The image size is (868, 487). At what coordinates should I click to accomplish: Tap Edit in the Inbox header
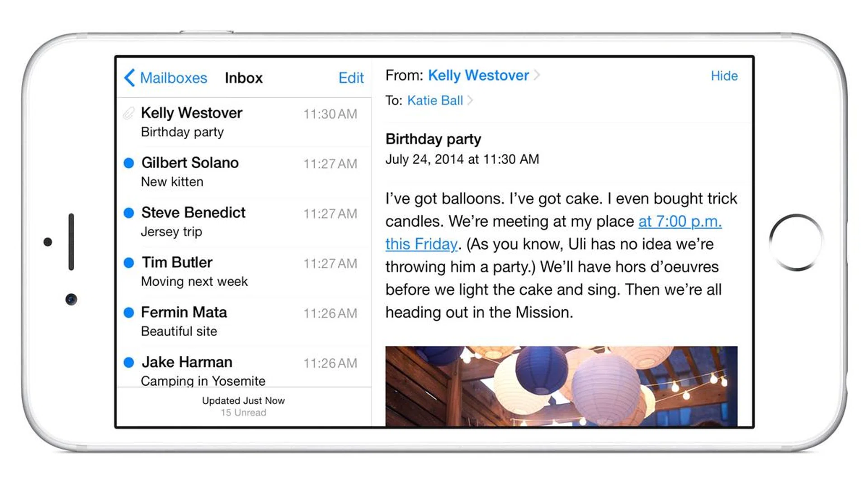click(x=351, y=78)
